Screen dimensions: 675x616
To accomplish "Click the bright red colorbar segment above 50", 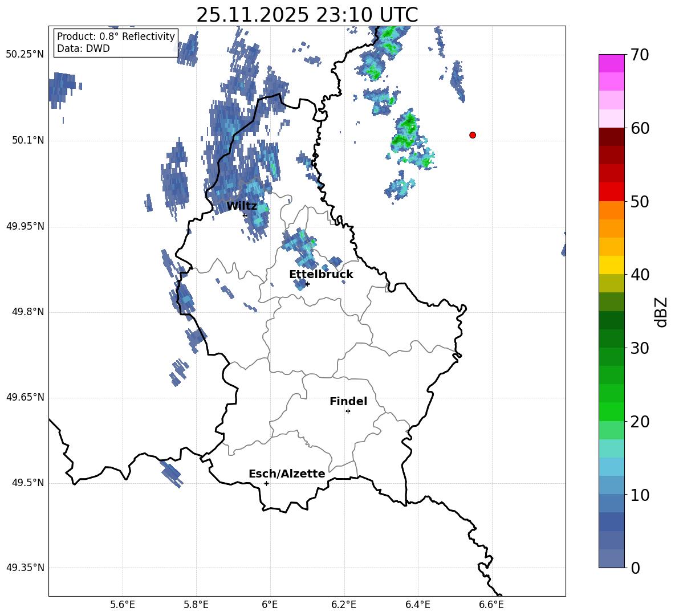I will [611, 192].
